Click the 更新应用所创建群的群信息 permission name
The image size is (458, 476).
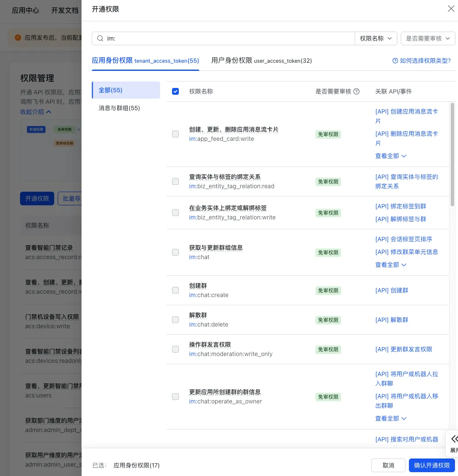pos(225,392)
